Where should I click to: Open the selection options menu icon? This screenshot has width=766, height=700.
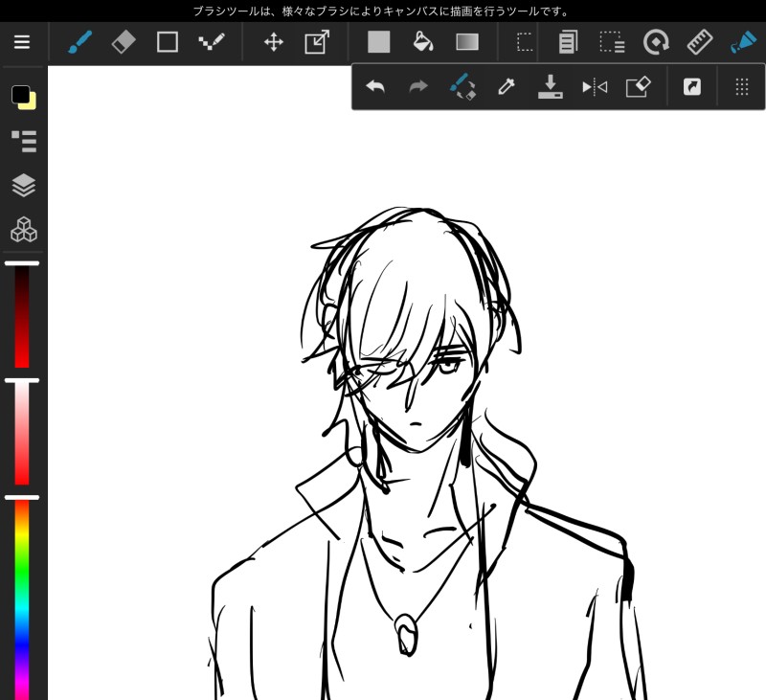pos(612,42)
